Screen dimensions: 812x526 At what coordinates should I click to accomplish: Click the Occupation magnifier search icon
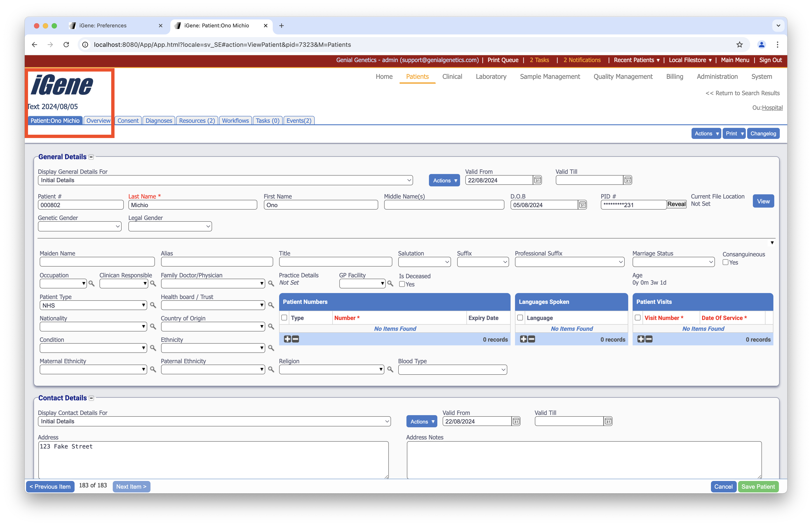pyautogui.click(x=91, y=284)
